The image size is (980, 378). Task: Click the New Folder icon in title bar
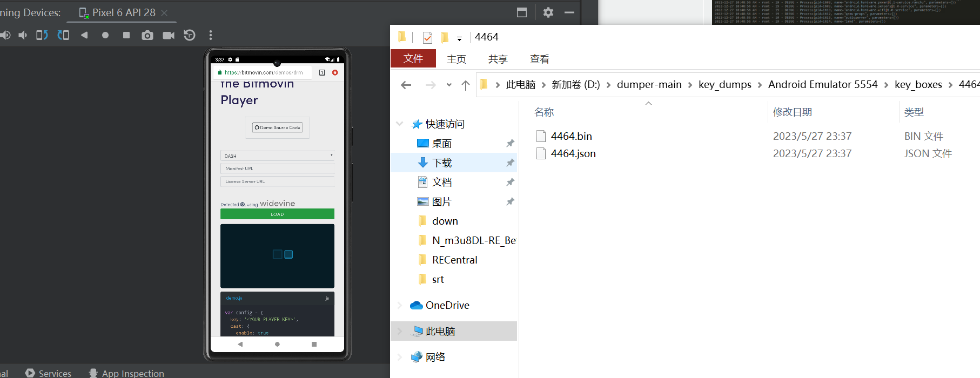pyautogui.click(x=445, y=37)
